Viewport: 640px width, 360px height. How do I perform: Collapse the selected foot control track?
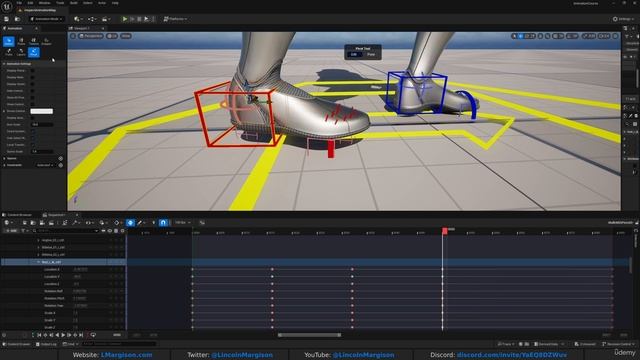[39, 262]
